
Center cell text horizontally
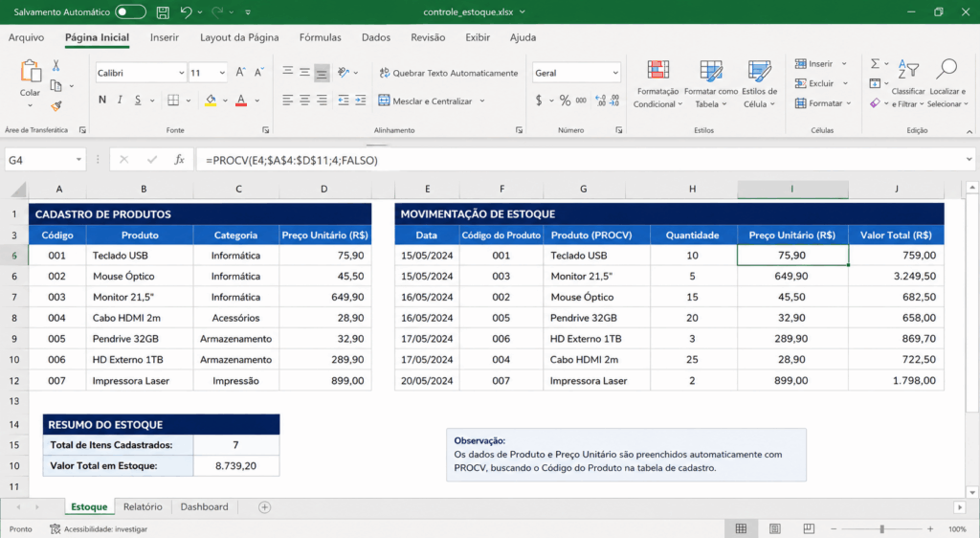click(x=304, y=100)
